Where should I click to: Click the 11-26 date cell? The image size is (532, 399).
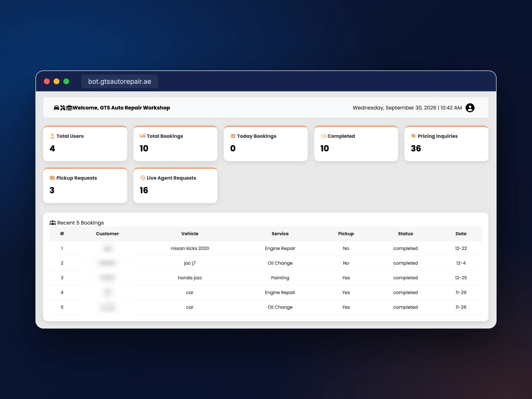click(x=461, y=307)
